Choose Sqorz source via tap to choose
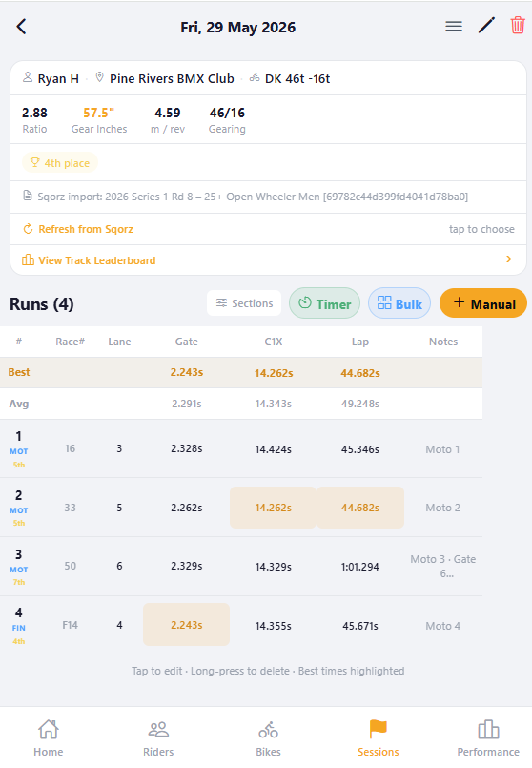 tap(481, 229)
